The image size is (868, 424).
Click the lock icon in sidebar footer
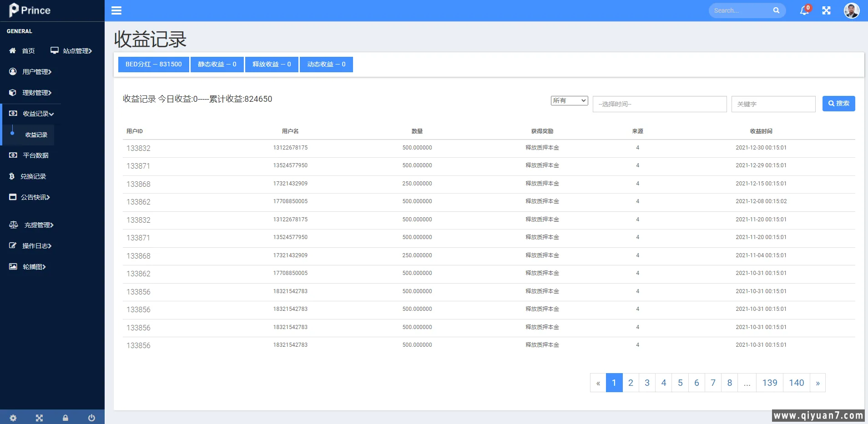click(x=66, y=418)
